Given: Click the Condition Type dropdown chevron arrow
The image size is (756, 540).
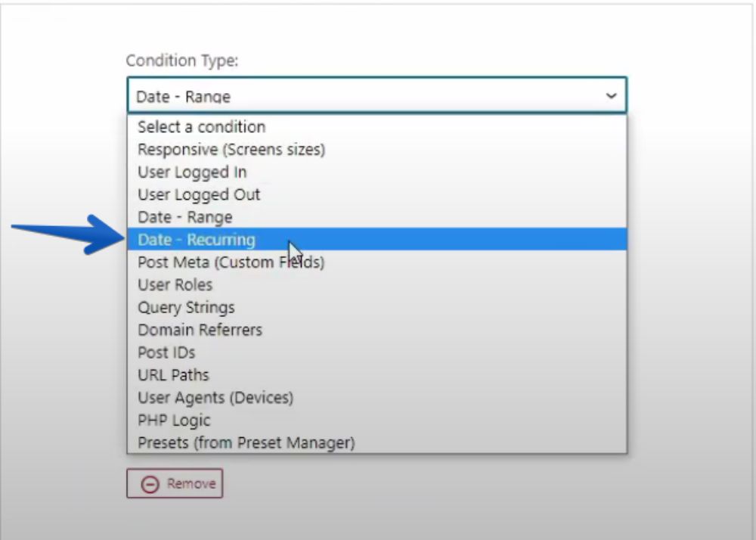Looking at the screenshot, I should [611, 95].
